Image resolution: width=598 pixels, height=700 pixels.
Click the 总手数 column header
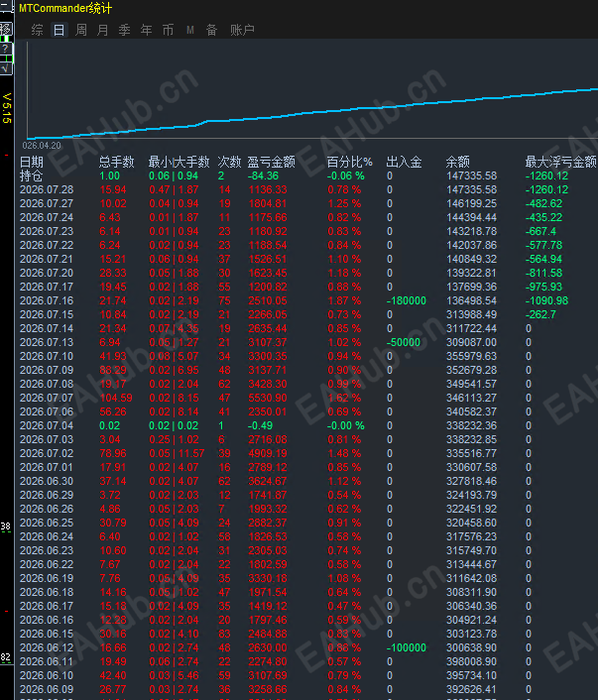click(x=116, y=162)
